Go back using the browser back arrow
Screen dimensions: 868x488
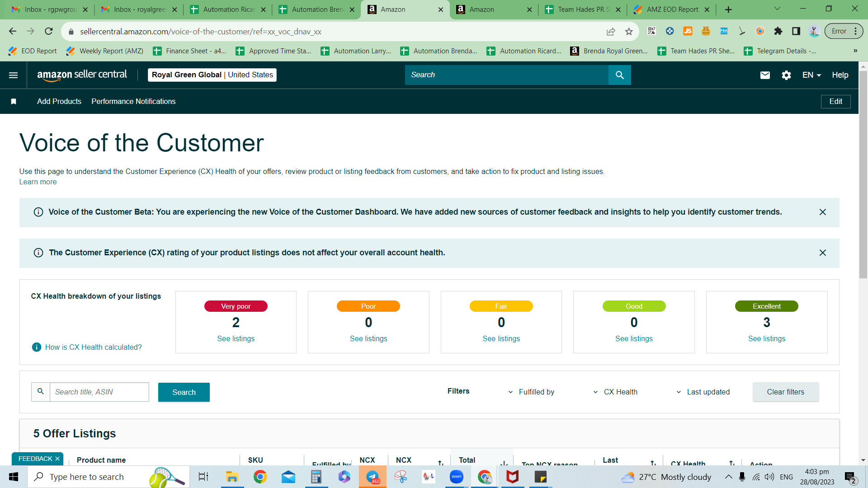pos(13,31)
